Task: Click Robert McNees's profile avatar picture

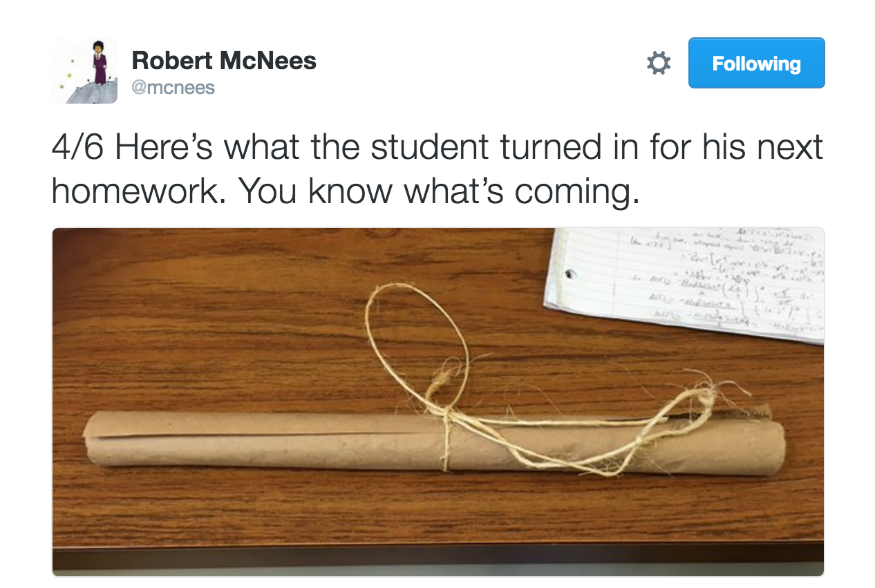Action: pyautogui.click(x=84, y=71)
